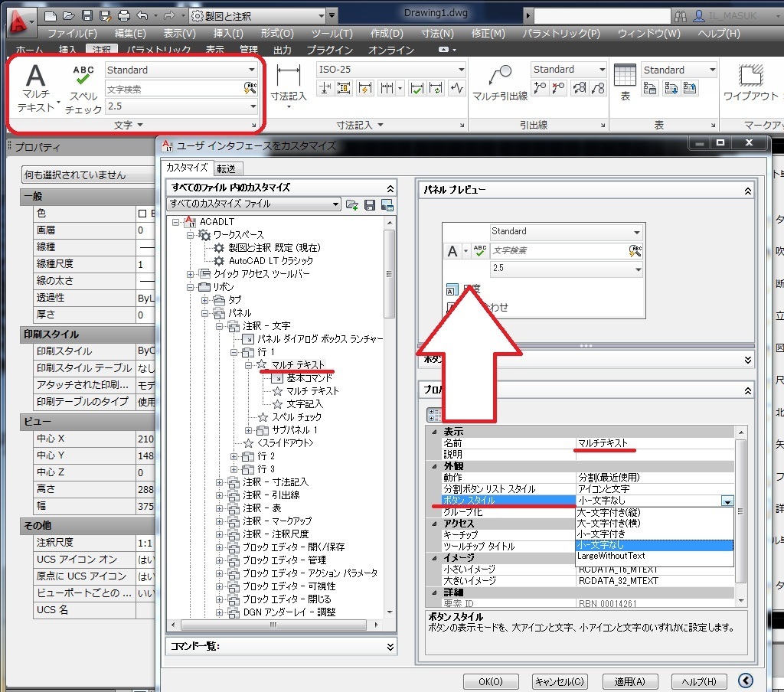The height and width of the screenshot is (692, 784).
Task: Open the ボタン スタイル value dropdown arrow
Action: [x=727, y=501]
